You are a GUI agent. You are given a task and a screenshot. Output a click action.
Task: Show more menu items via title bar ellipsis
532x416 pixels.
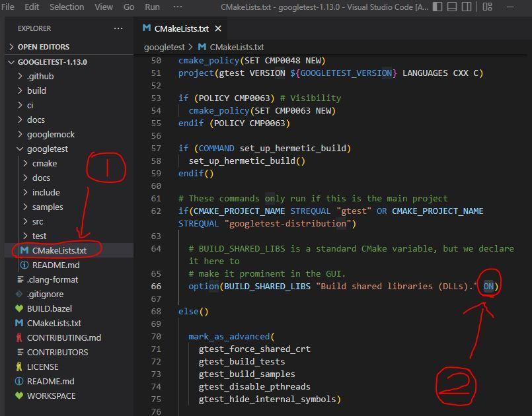178,7
